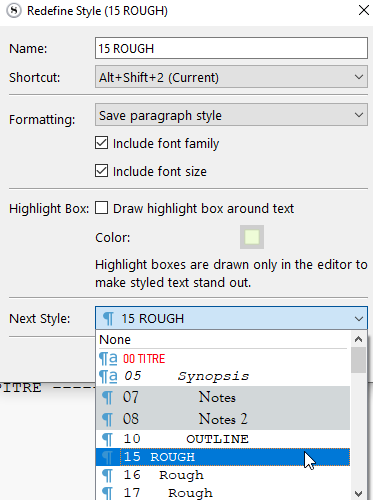Click scroll down arrow of style list

click(358, 493)
